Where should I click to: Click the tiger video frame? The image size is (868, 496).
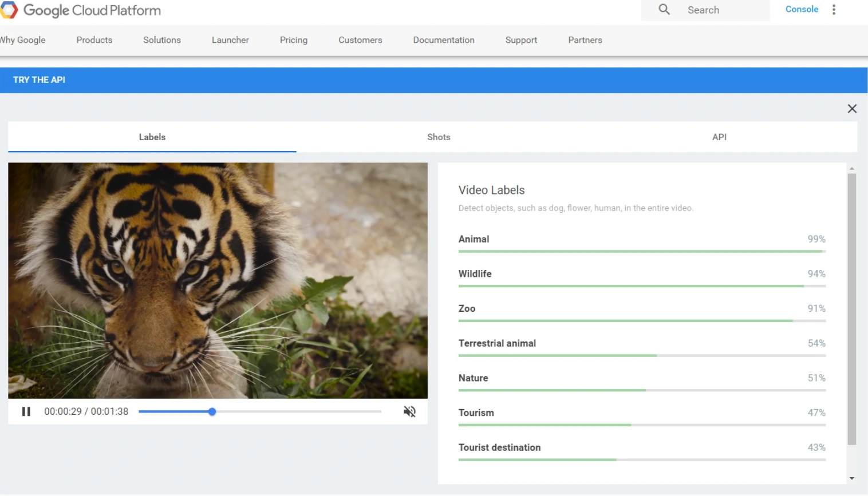point(218,280)
